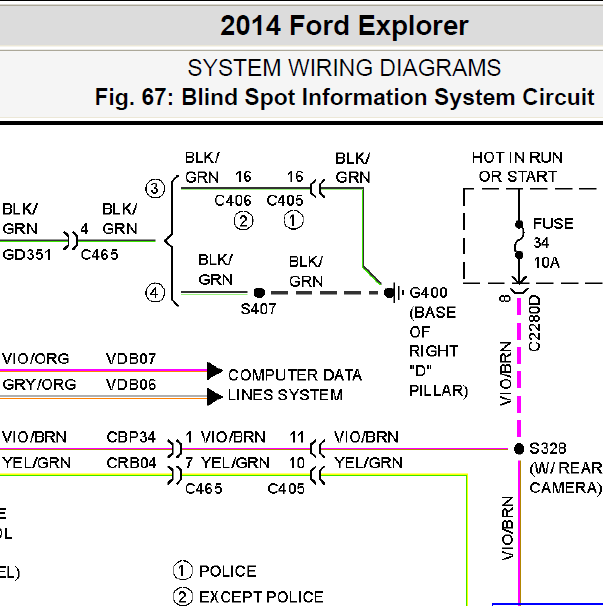Click the 'C405' label under the top BLK/GRN wire
This screenshot has width=603, height=606.
point(285,201)
